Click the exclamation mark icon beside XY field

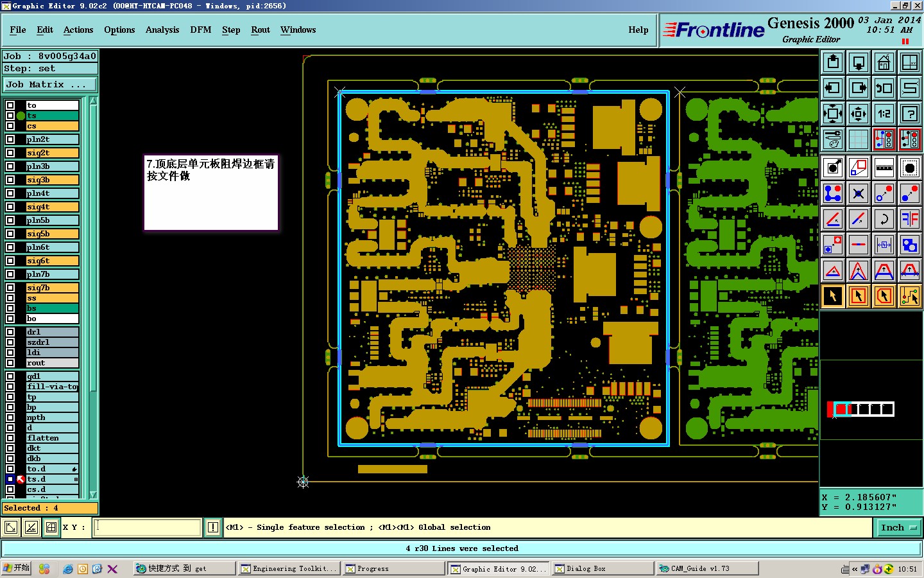213,528
